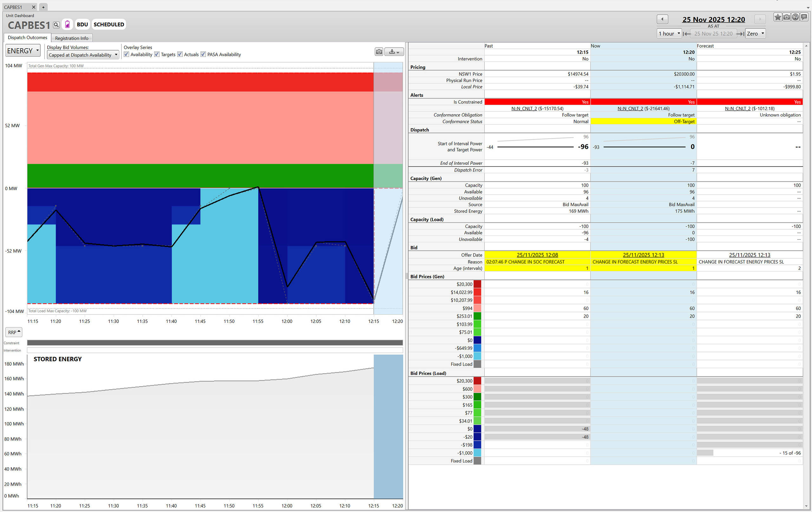Screen dimensions: 812x512
Task: Add dashboard to favorites with star icon
Action: (x=778, y=17)
